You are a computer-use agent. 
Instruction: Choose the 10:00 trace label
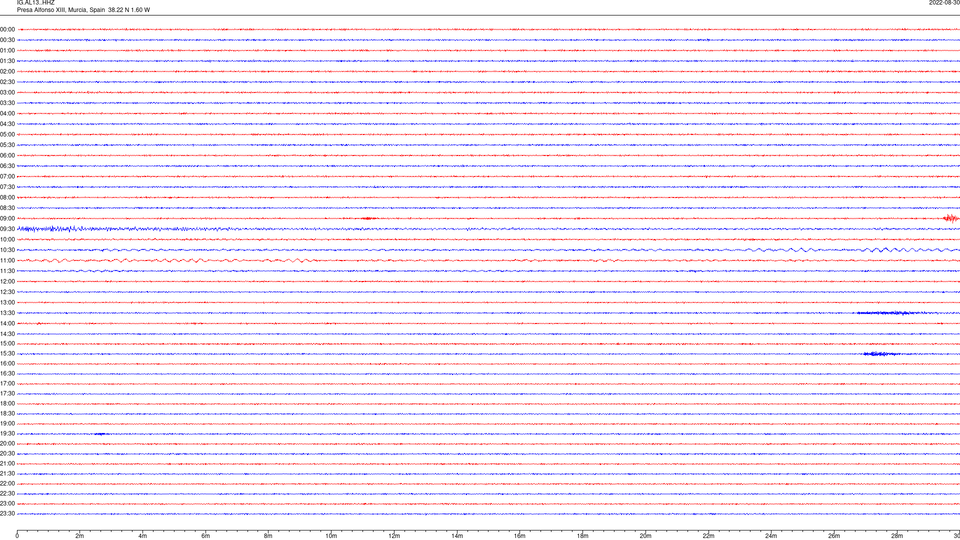click(7, 239)
